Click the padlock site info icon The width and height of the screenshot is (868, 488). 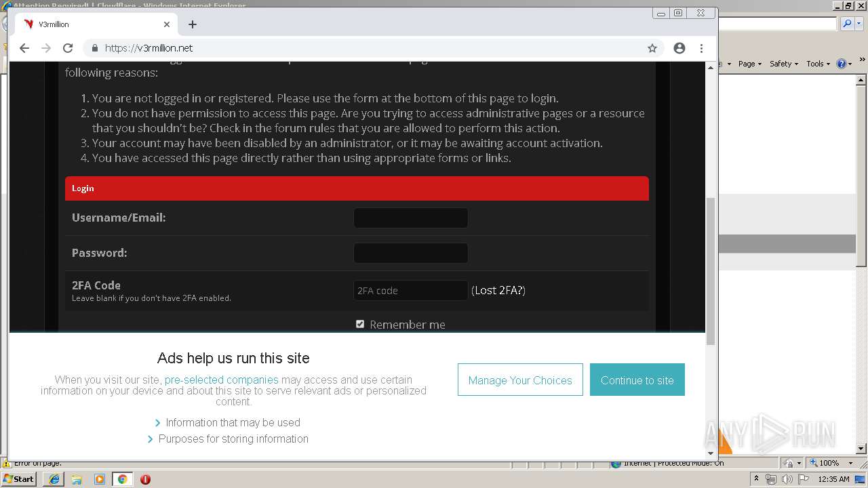94,48
